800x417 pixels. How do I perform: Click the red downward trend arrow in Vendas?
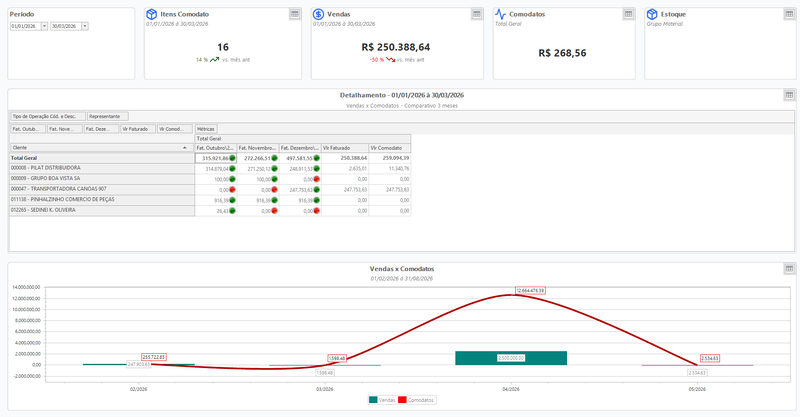coord(390,60)
